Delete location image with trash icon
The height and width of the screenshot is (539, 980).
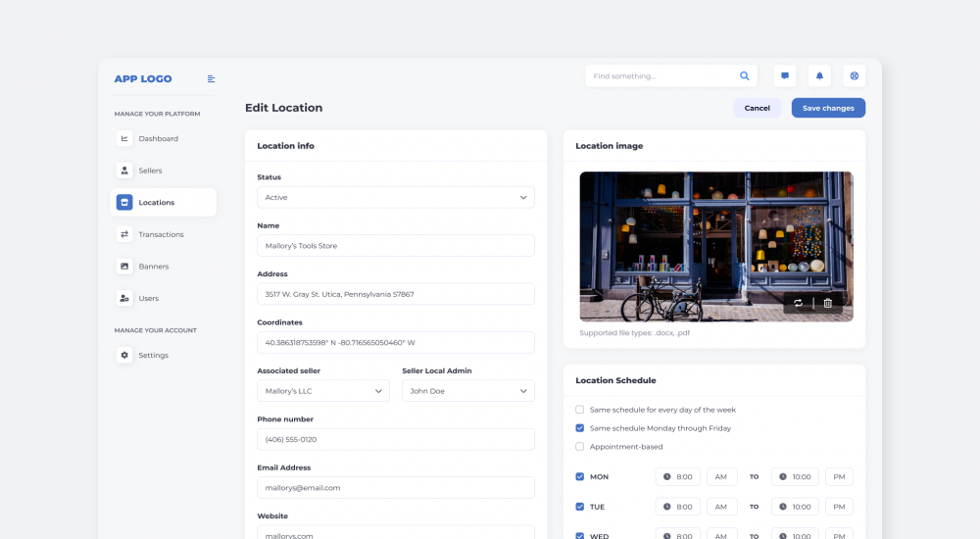828,303
